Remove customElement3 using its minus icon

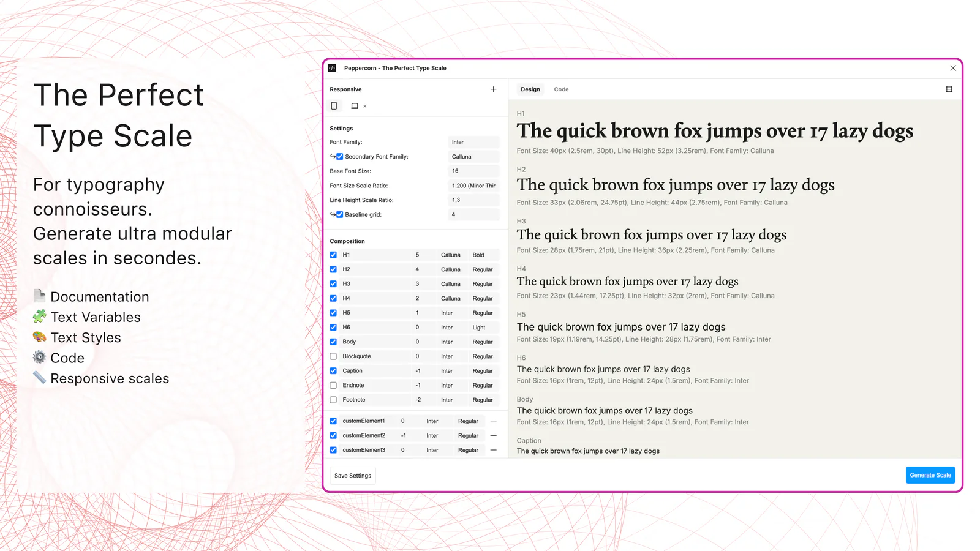click(x=493, y=450)
